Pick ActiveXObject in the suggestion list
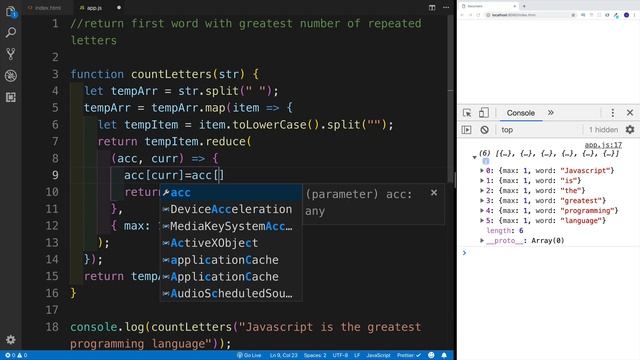Screen dimensions: 640x360 231,243
